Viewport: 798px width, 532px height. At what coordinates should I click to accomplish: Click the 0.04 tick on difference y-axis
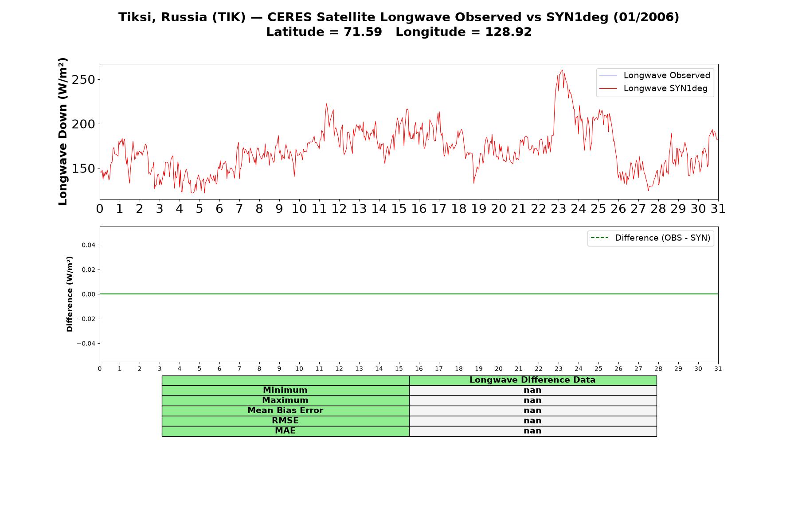(x=88, y=245)
